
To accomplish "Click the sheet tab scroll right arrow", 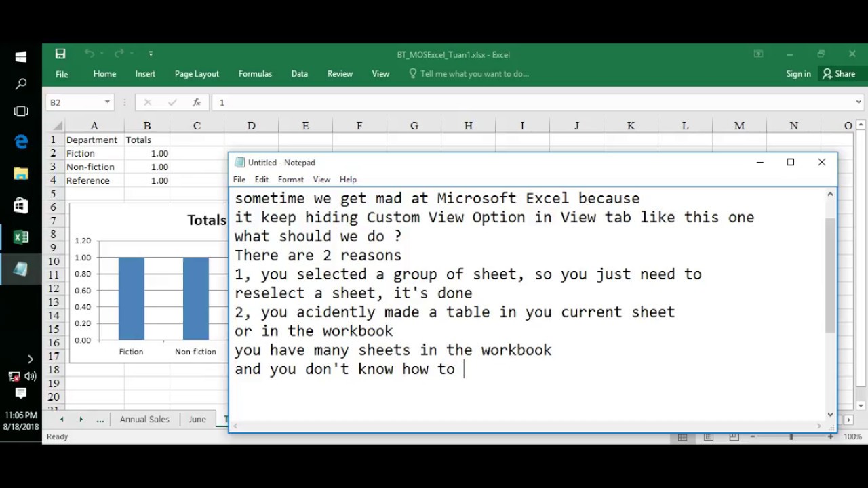I will 81,420.
